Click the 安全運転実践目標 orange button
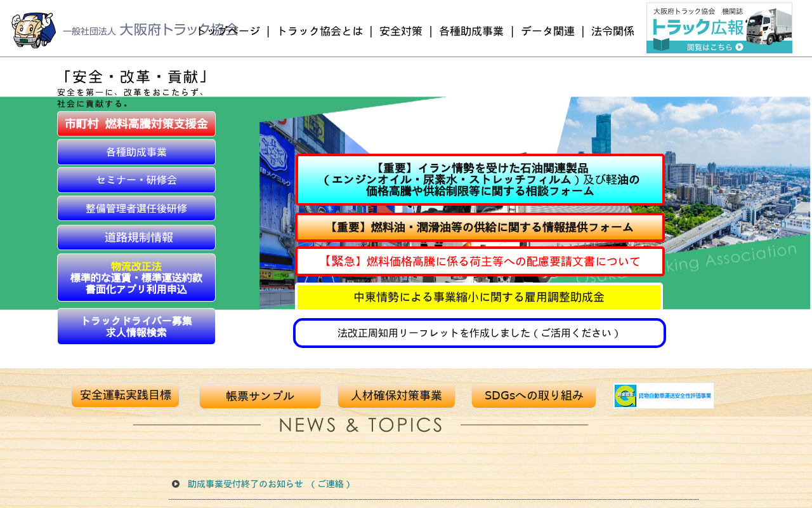812x508 pixels. [x=126, y=395]
